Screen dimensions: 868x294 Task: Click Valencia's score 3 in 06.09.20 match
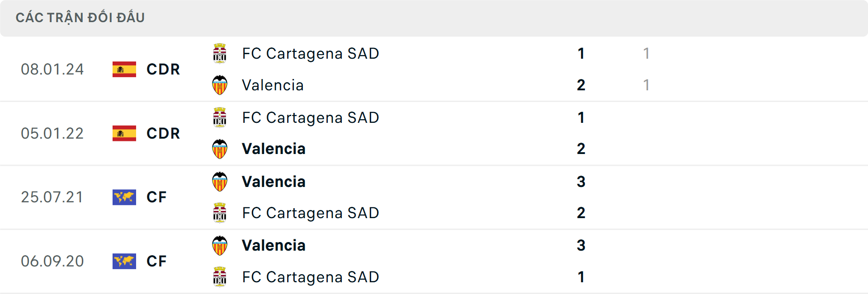(581, 246)
